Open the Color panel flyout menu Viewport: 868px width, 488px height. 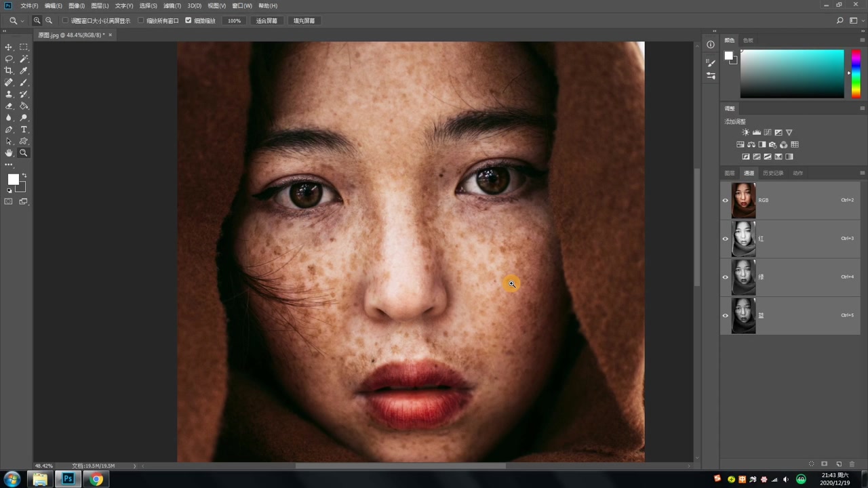point(863,40)
